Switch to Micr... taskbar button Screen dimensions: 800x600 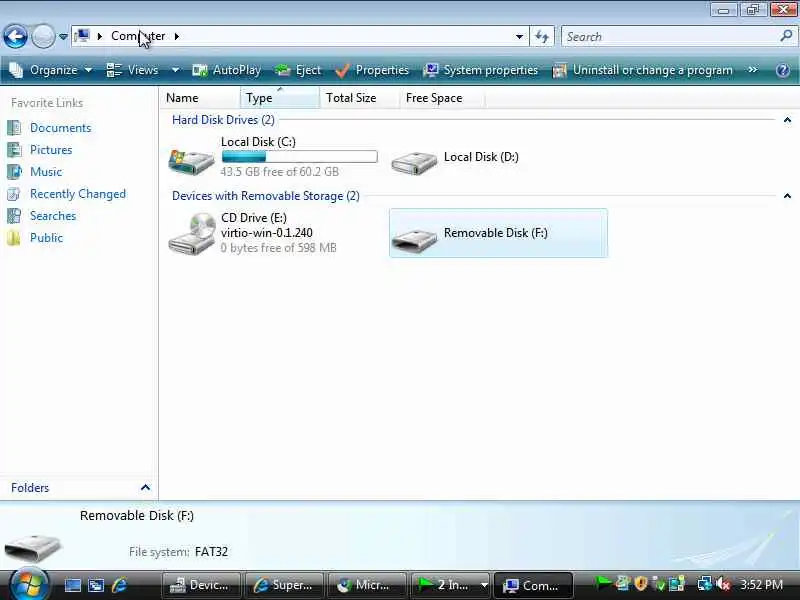coord(367,585)
